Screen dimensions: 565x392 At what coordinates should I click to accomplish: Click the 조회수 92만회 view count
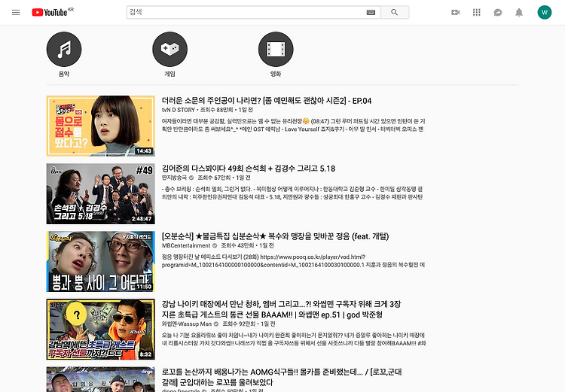239,324
